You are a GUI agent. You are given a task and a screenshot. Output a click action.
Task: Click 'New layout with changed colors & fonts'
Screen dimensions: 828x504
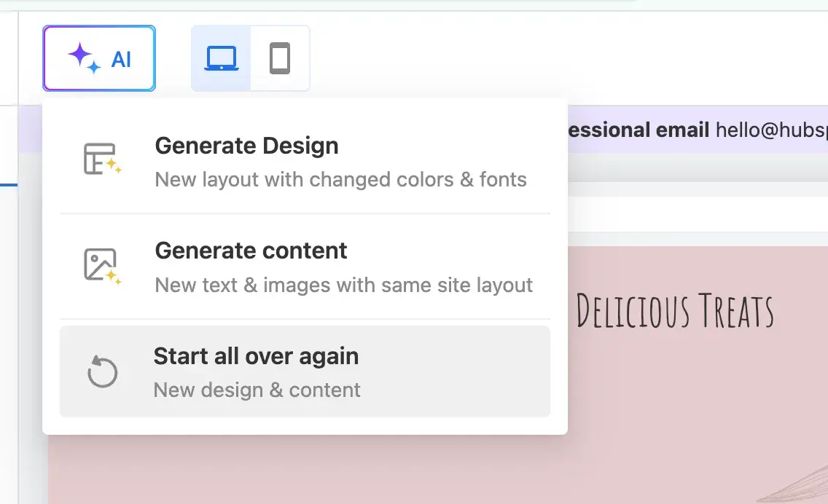(x=340, y=179)
